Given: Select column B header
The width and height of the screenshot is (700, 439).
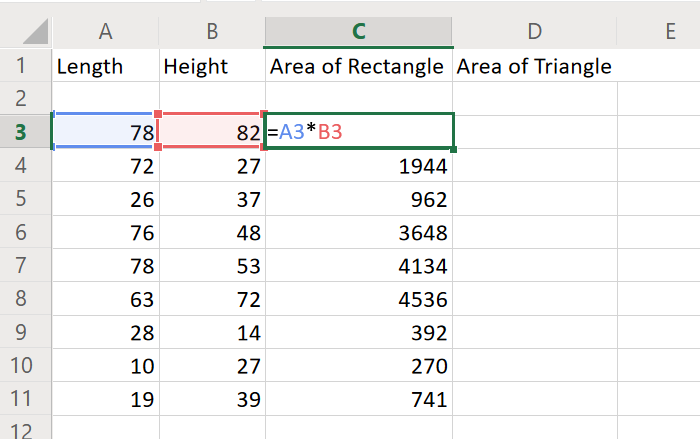Looking at the screenshot, I should pos(211,32).
